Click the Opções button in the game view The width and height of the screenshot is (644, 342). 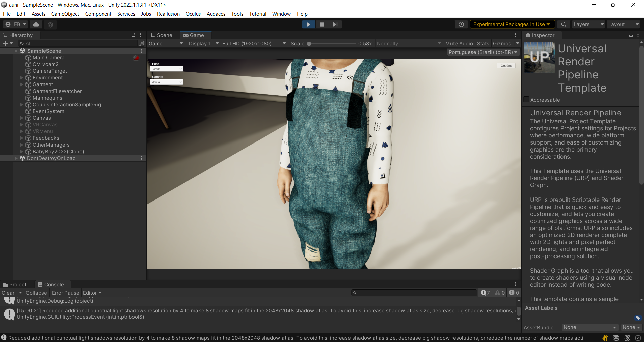(506, 66)
